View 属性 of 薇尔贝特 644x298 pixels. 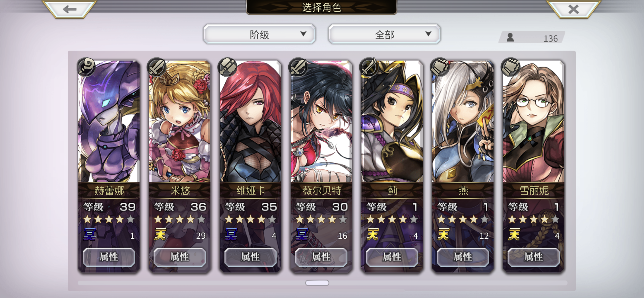[x=321, y=257]
